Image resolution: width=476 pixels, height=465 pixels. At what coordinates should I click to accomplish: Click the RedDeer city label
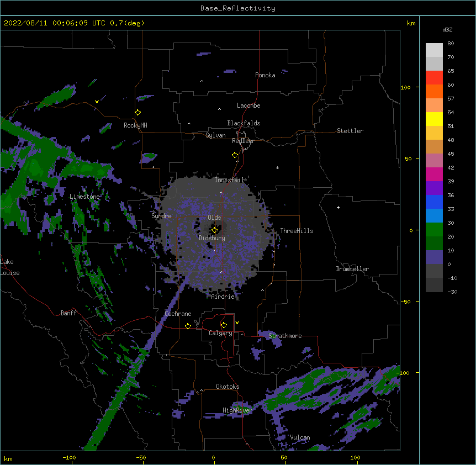(243, 141)
